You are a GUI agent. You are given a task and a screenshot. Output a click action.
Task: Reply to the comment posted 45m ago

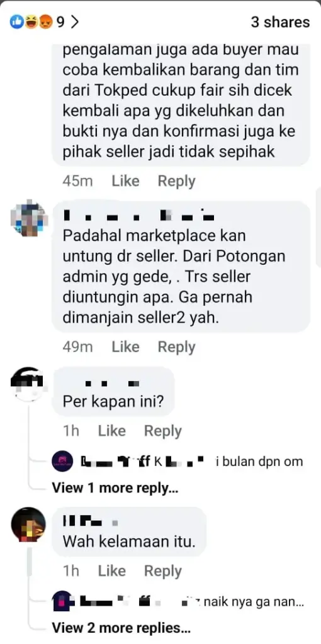176,181
